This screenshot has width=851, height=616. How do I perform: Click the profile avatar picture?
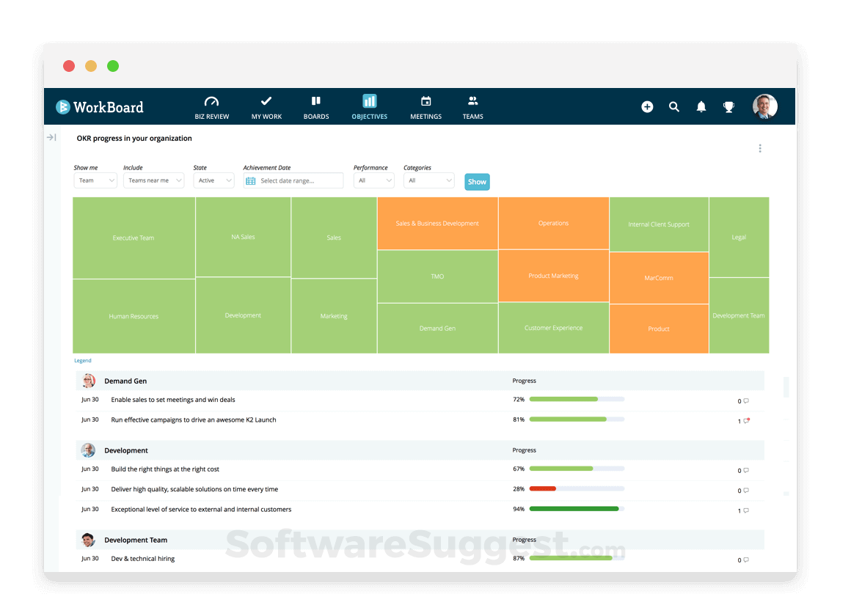pos(764,106)
